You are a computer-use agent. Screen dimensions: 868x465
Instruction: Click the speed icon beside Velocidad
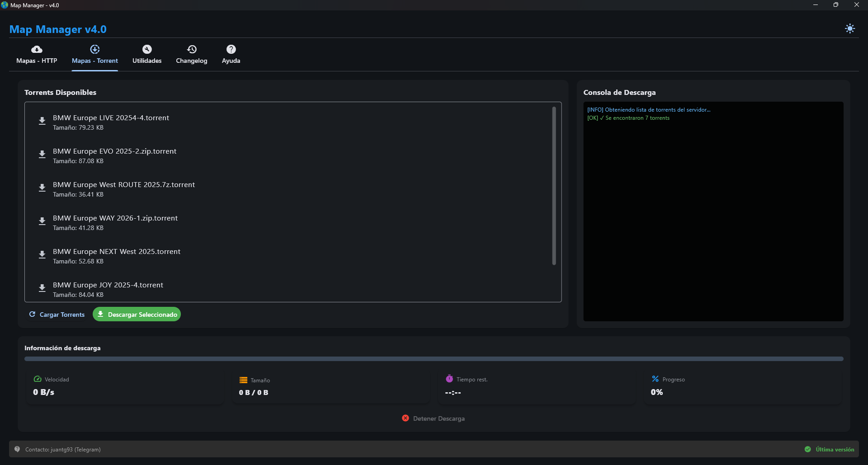pos(37,379)
